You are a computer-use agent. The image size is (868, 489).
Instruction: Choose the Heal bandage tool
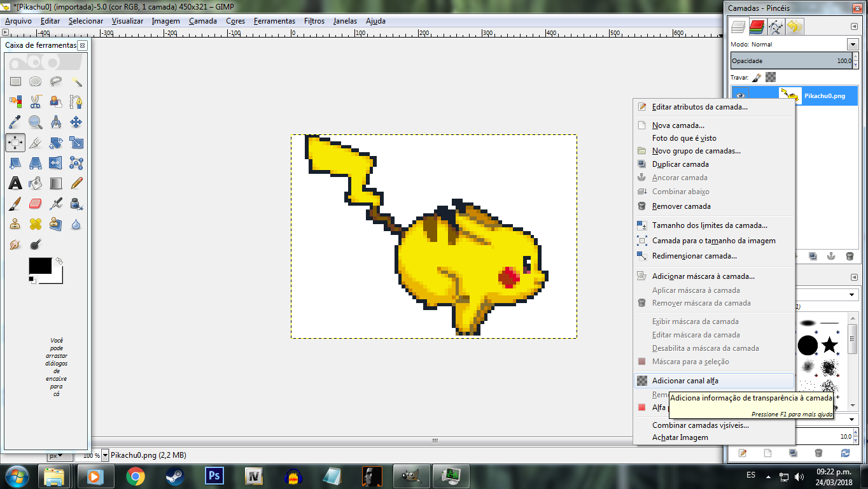[x=36, y=224]
